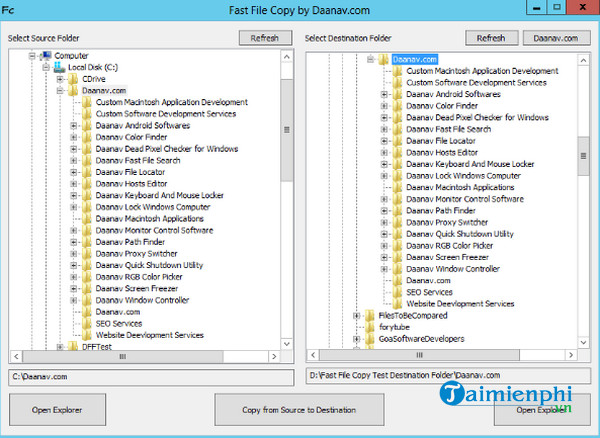
Task: Select source Website Deevlopment Services
Action: [x=150, y=335]
